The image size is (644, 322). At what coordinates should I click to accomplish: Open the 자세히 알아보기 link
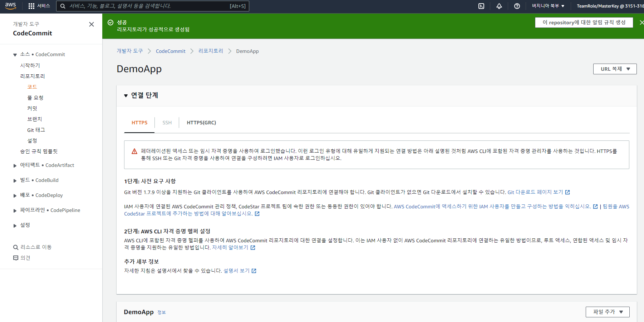230,248
